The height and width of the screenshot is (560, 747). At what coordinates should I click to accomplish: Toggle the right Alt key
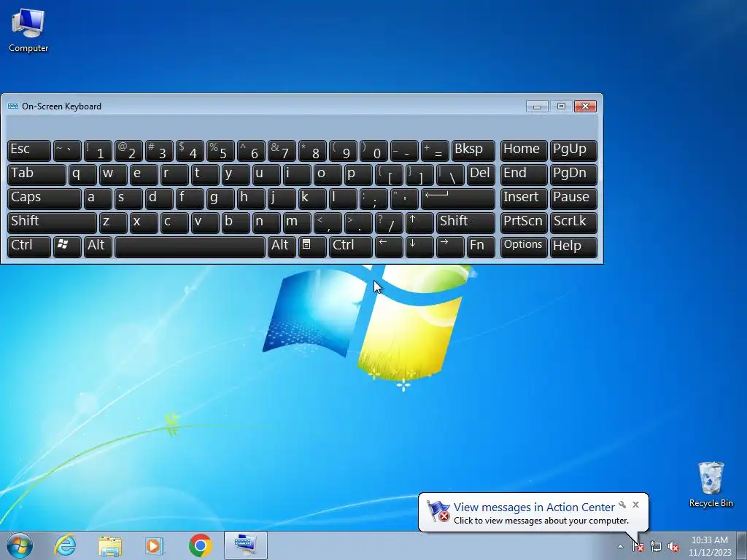[x=282, y=246]
